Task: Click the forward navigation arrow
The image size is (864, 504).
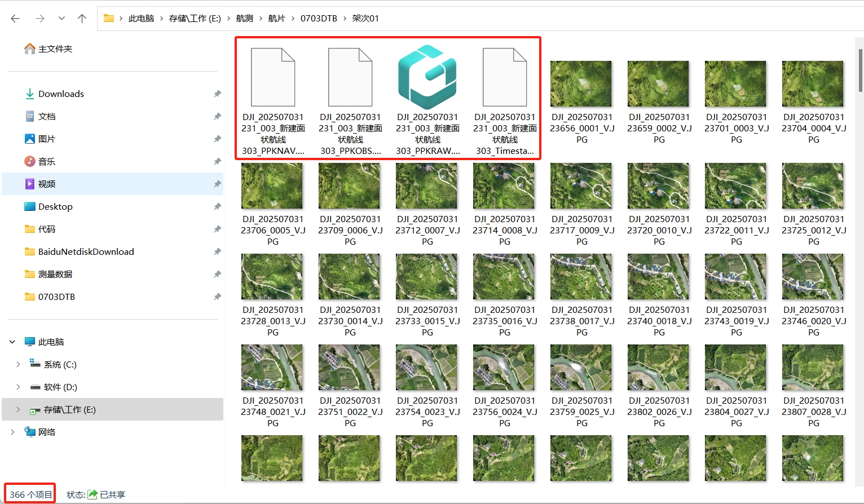Action: coord(39,19)
